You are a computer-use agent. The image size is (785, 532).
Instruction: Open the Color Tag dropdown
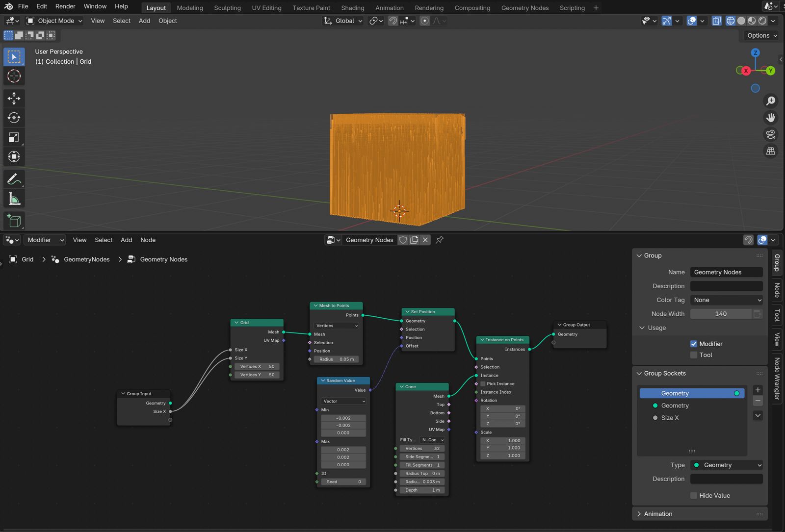point(726,300)
